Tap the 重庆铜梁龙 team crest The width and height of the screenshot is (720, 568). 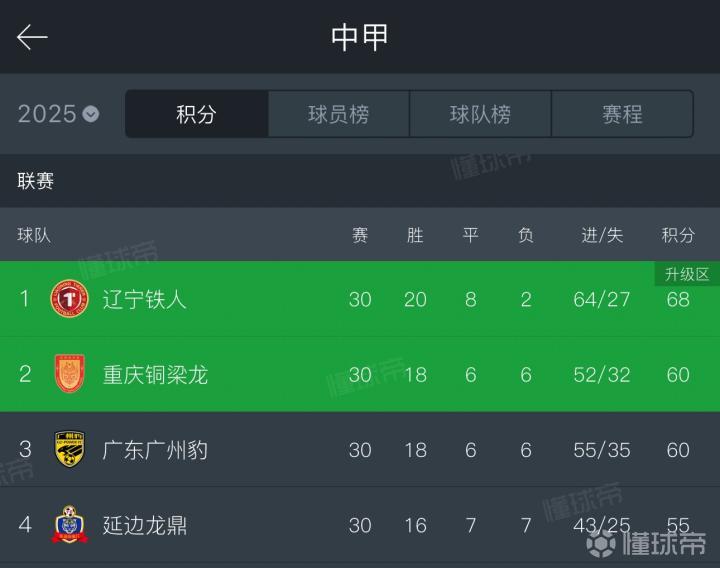[x=69, y=374]
